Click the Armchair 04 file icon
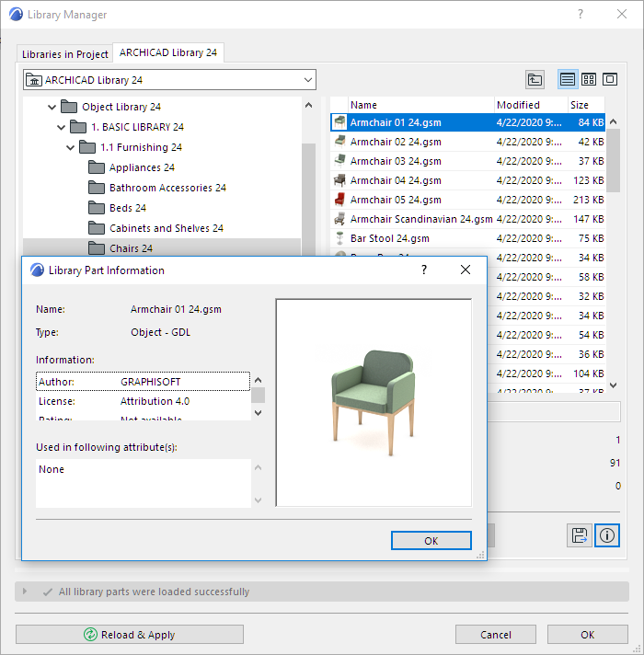The width and height of the screenshot is (644, 655). pos(340,180)
